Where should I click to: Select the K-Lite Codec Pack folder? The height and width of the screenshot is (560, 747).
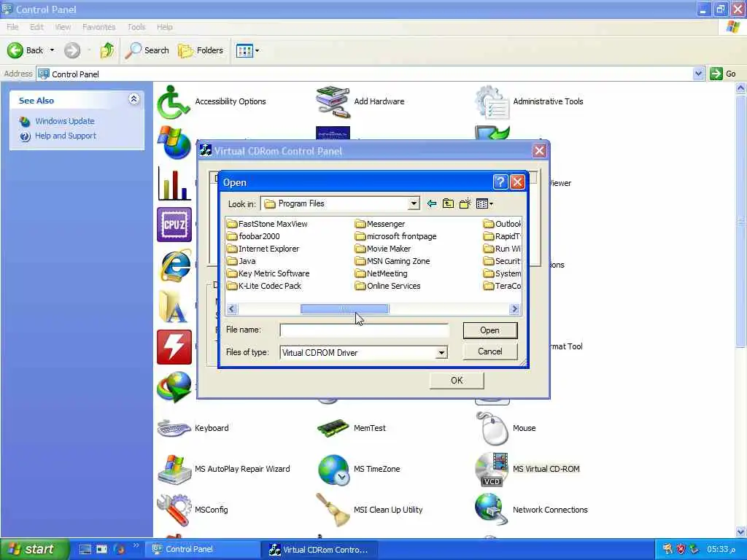264,286
